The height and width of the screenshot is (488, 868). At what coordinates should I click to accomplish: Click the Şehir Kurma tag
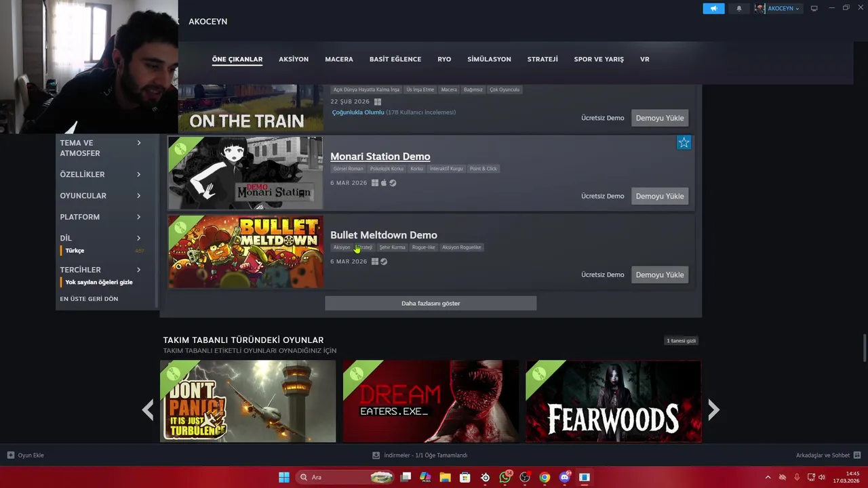tap(392, 247)
